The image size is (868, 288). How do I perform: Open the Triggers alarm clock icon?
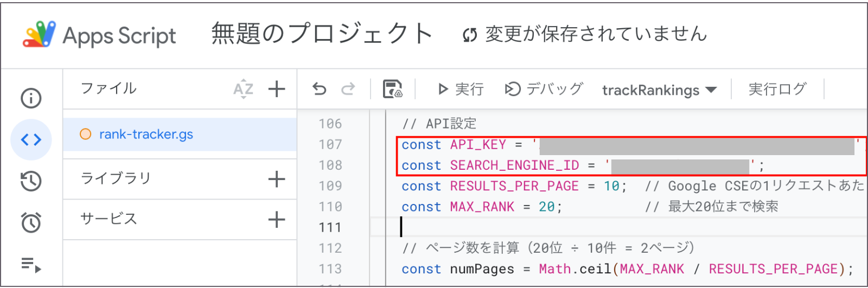31,222
